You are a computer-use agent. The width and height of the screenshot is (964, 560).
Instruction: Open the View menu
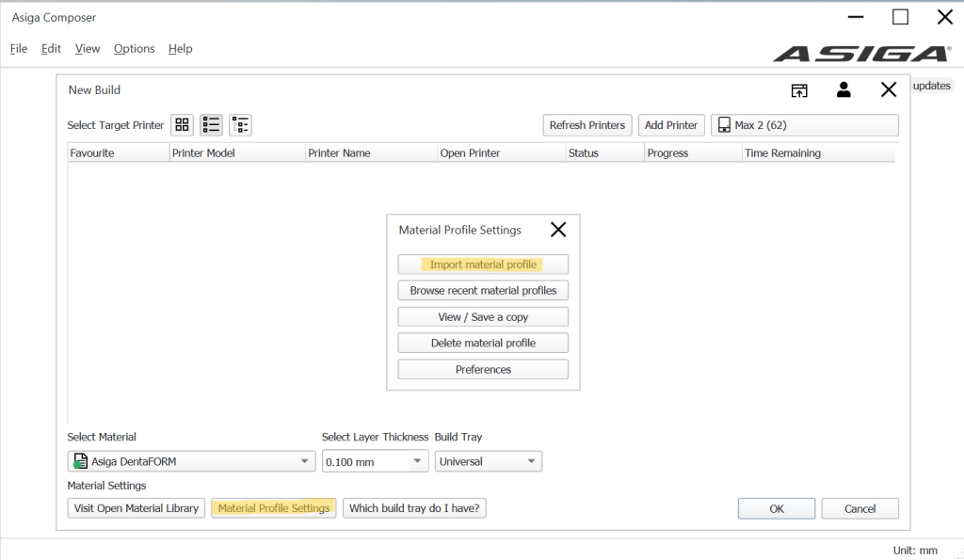(x=88, y=49)
